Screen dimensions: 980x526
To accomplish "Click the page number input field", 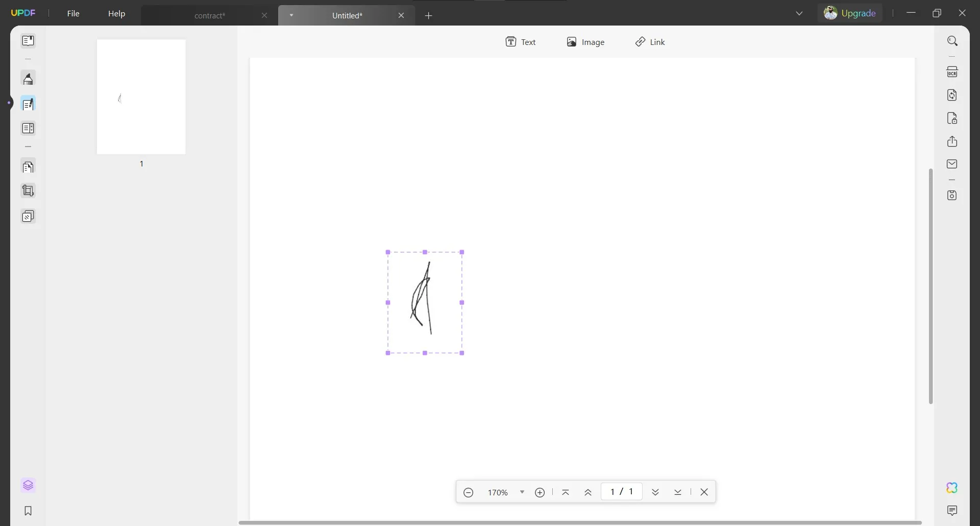I will 622,492.
